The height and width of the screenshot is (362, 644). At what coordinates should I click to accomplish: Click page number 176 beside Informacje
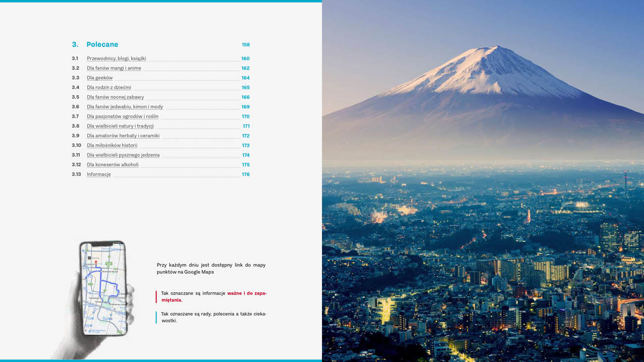246,174
